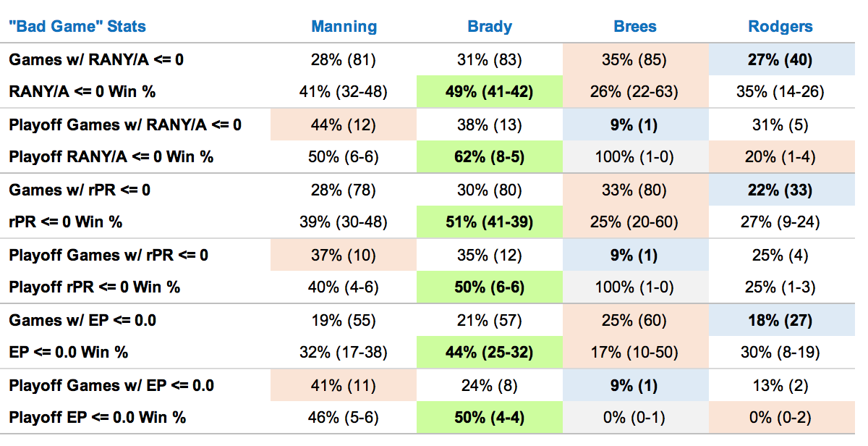
Task: Click the Rodgers column header
Action: pyautogui.click(x=780, y=27)
